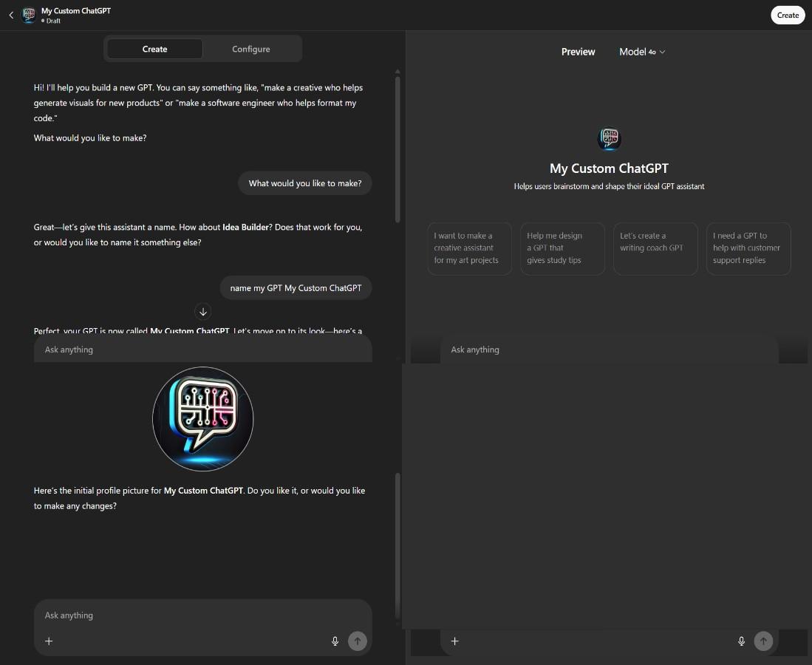
Task: Click the top-right Create button
Action: tap(788, 15)
